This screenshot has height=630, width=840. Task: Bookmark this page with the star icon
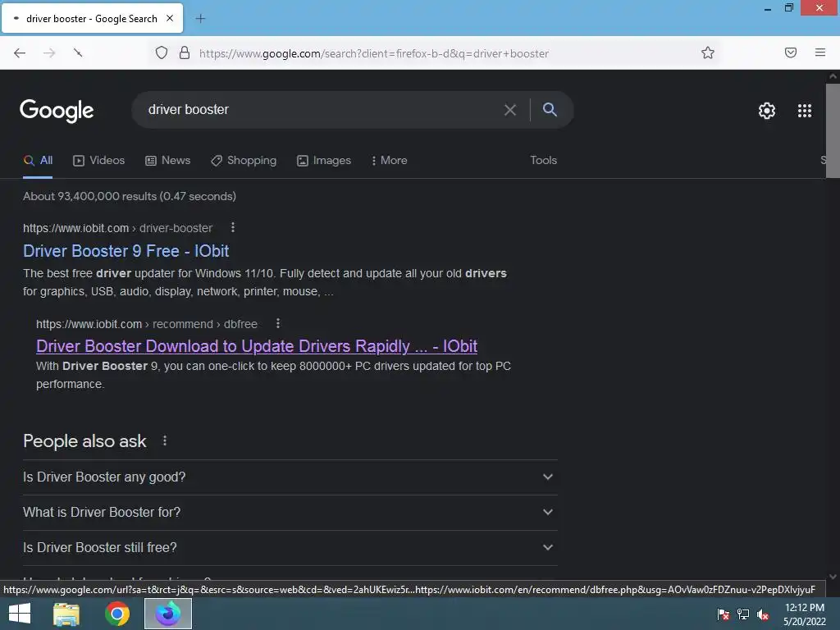coord(708,52)
